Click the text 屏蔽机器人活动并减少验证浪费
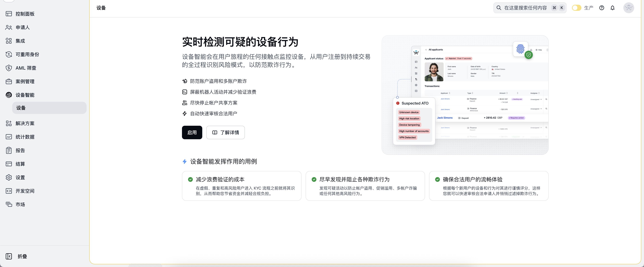This screenshot has width=644, height=267. click(223, 92)
